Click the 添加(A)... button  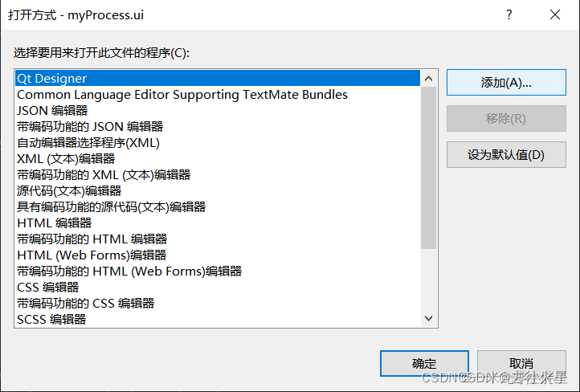click(x=506, y=83)
